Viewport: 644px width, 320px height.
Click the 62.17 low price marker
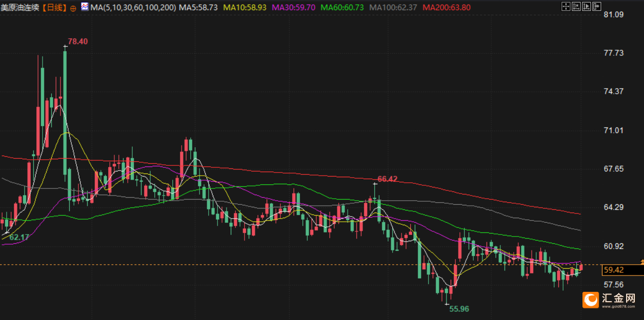[x=19, y=237]
